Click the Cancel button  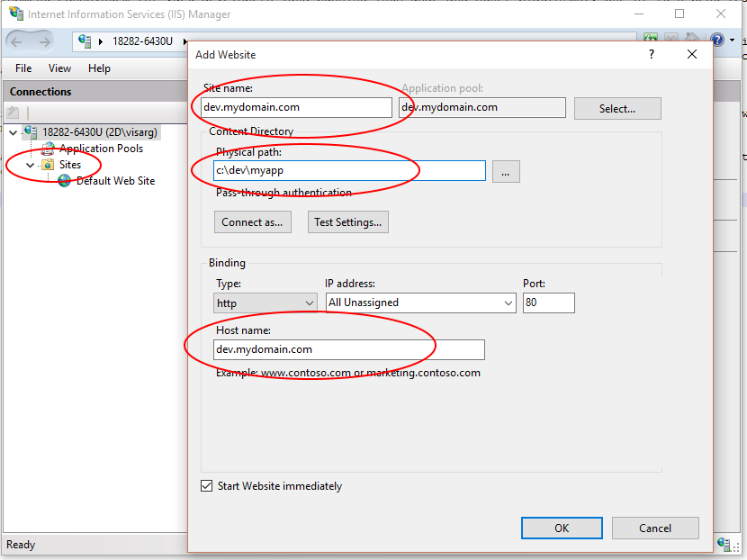(655, 528)
